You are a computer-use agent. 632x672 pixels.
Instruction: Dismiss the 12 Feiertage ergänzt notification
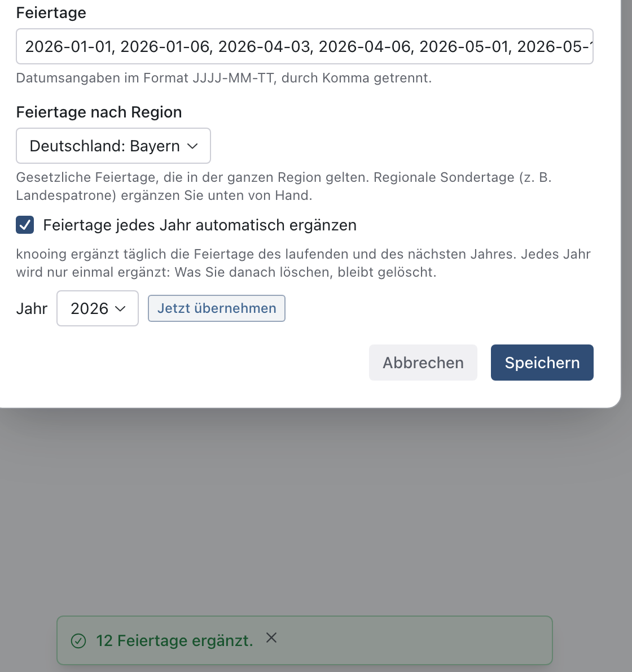[x=271, y=638]
